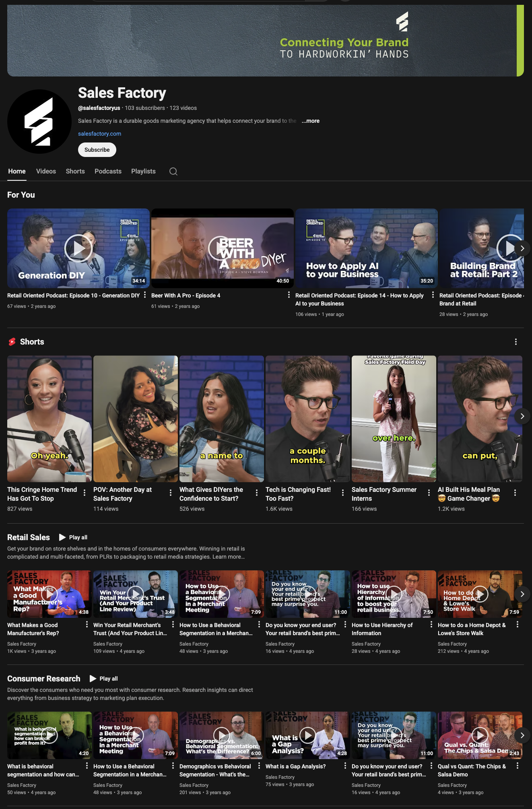Play all Retail Sales videos
This screenshot has width=532, height=809.
[x=73, y=537]
